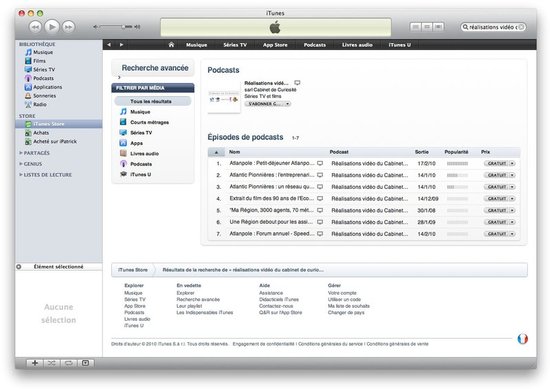Open the iTunes U store tab
This screenshot has width=550, height=389.
click(x=400, y=45)
